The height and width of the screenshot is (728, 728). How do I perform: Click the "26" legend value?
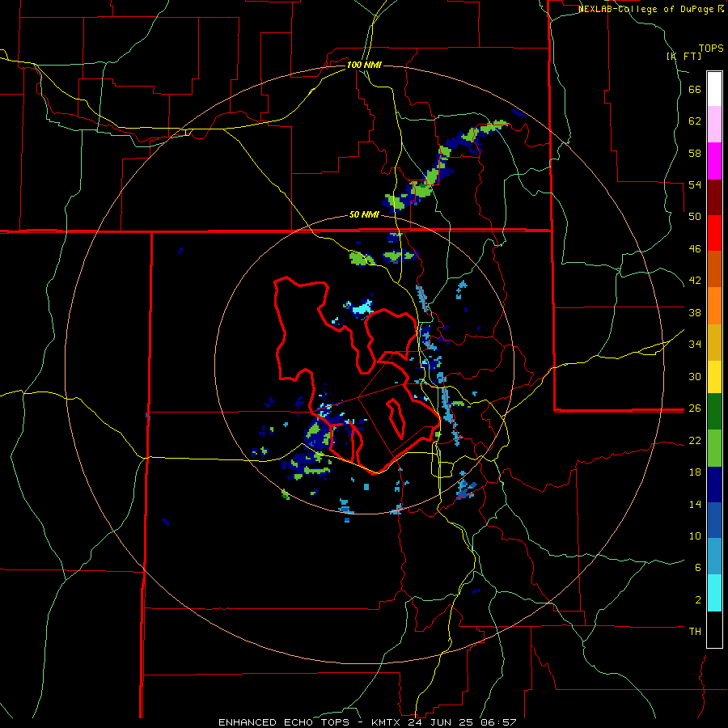point(695,408)
